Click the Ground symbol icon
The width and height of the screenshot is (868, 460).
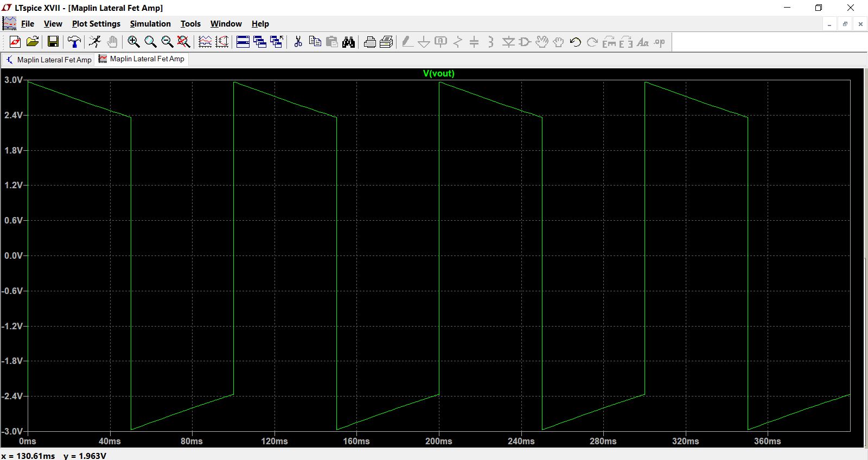click(424, 42)
